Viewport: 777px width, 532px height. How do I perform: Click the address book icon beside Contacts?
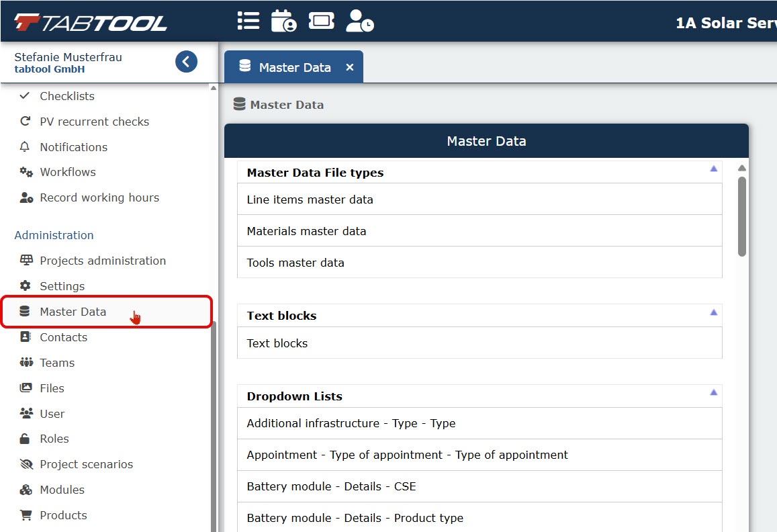25,337
